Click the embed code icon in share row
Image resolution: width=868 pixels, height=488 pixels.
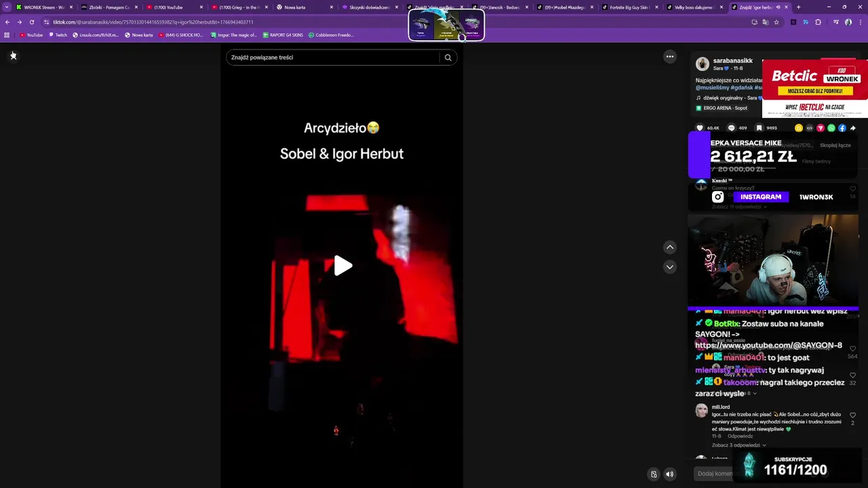pos(809,128)
